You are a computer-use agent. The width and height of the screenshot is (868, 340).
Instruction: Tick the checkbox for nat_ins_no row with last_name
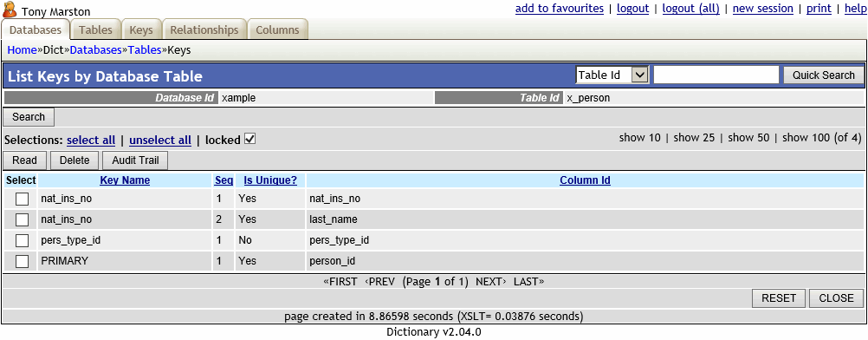point(23,219)
